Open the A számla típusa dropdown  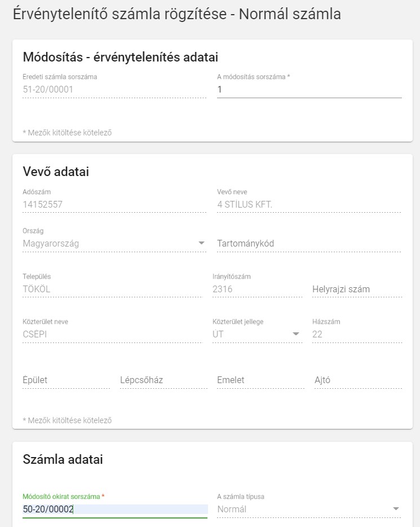[x=395, y=509]
